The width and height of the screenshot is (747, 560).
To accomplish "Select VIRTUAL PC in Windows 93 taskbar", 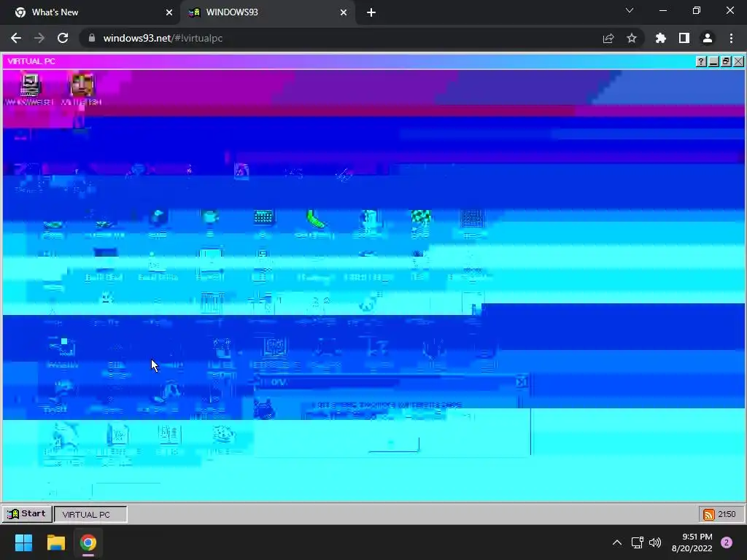I will pos(90,514).
